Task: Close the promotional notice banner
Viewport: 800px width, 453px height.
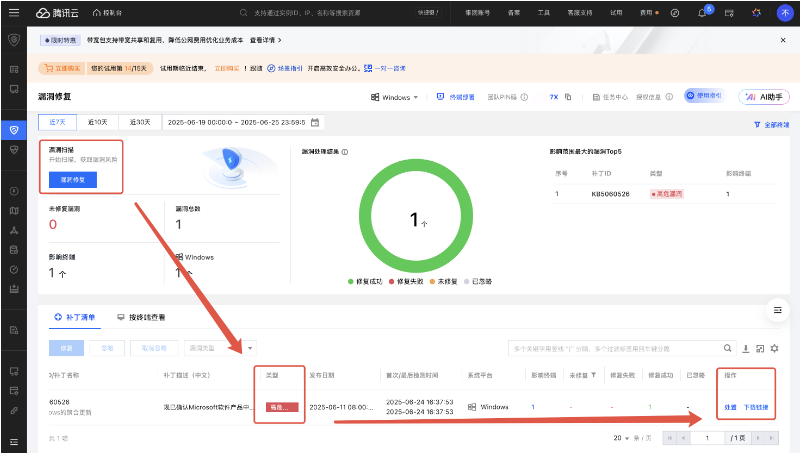Action: point(782,40)
